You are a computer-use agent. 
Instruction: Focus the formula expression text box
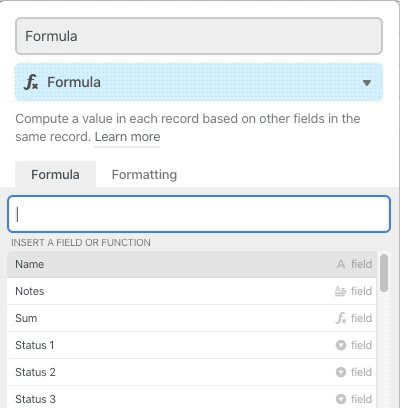(199, 214)
